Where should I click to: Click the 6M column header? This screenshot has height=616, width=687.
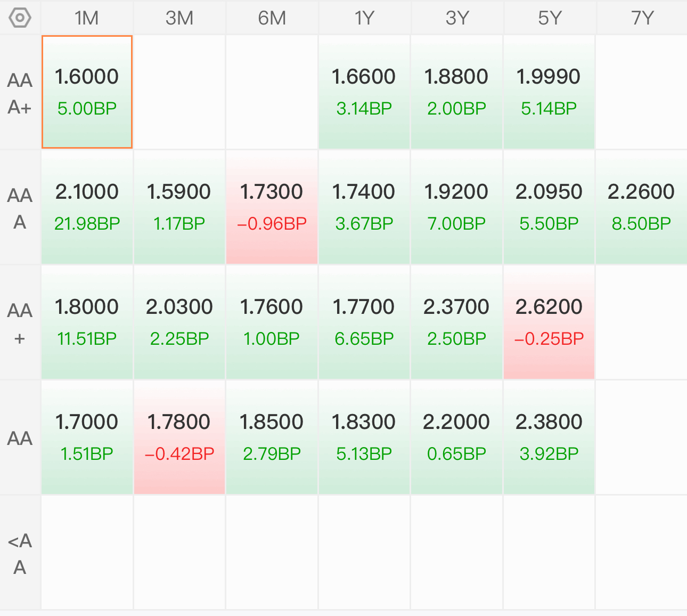[272, 18]
